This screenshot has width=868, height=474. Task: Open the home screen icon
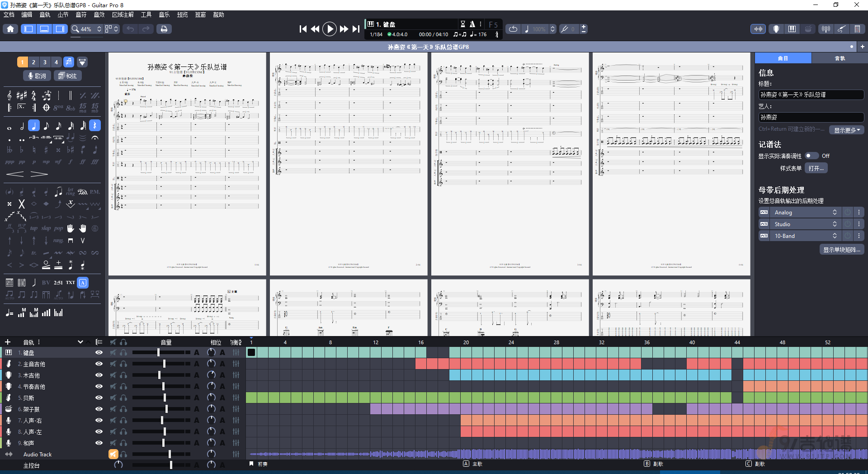click(10, 29)
